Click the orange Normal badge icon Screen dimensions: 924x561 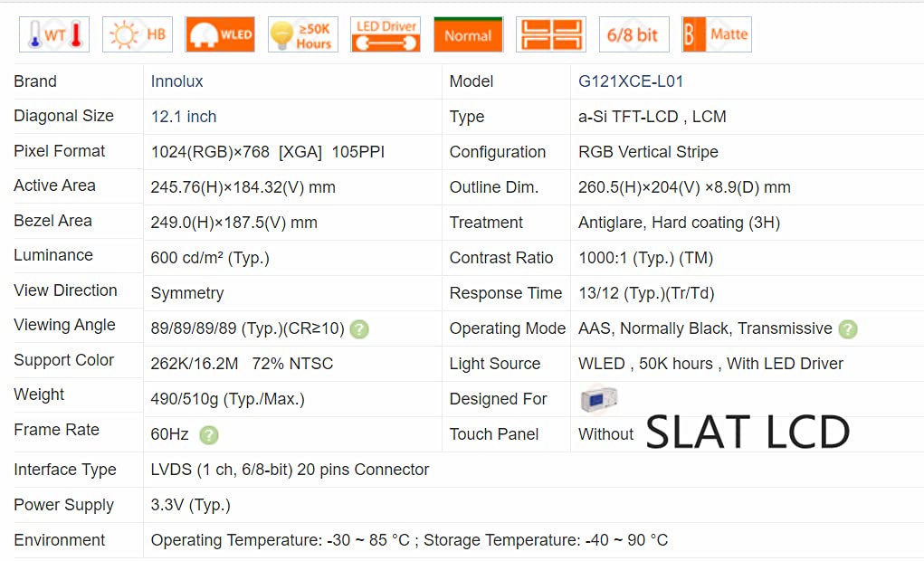pos(469,34)
